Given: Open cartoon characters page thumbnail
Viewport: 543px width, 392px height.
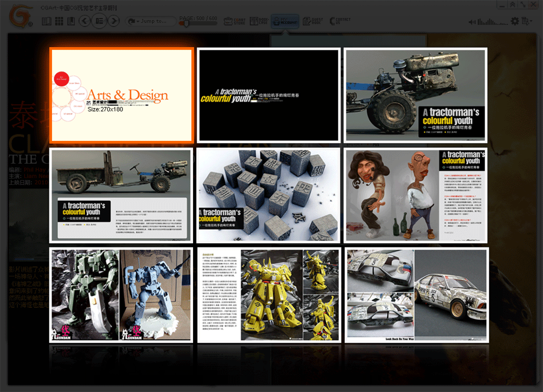Looking at the screenshot, I should 416,195.
